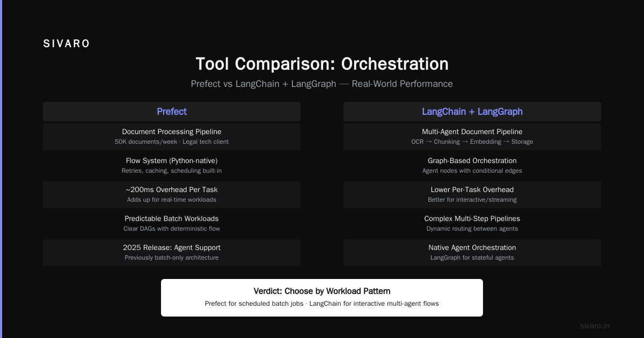The width and height of the screenshot is (644, 338).
Task: Click 'Predictable Batch Workloads' title
Action: [x=172, y=218]
